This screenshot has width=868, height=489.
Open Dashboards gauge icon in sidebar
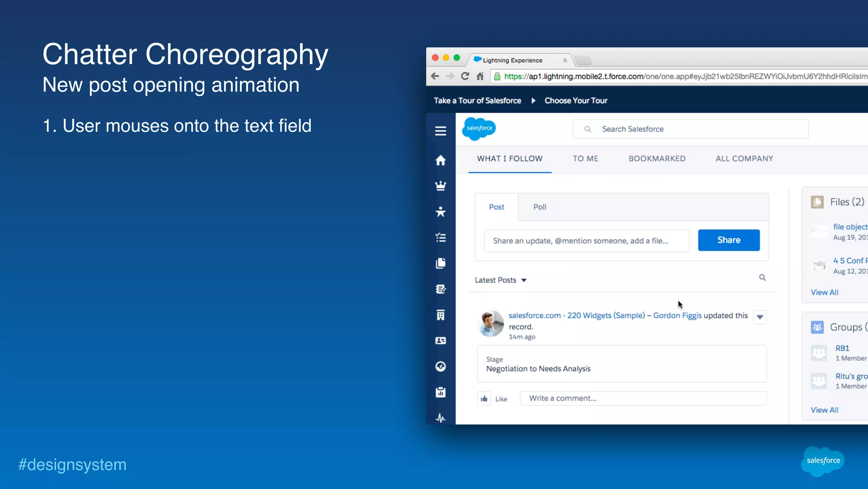pyautogui.click(x=440, y=366)
